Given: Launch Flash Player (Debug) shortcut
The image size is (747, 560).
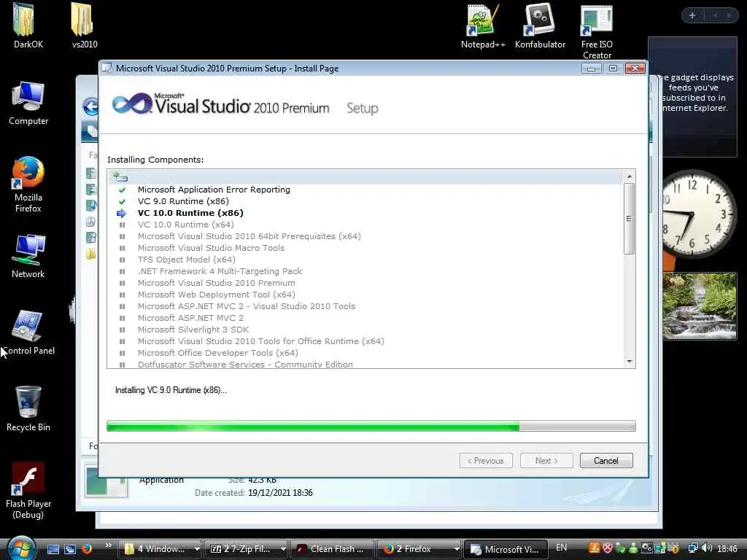Looking at the screenshot, I should pyautogui.click(x=28, y=491).
